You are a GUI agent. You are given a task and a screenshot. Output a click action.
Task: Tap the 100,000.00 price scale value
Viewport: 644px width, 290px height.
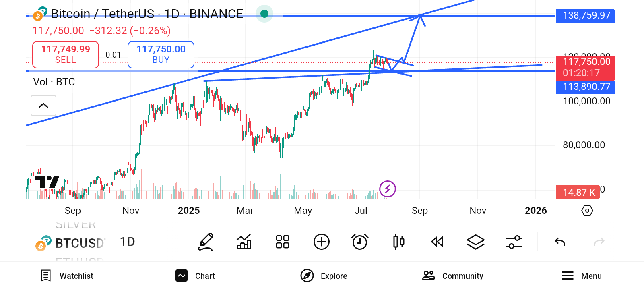pyautogui.click(x=586, y=101)
